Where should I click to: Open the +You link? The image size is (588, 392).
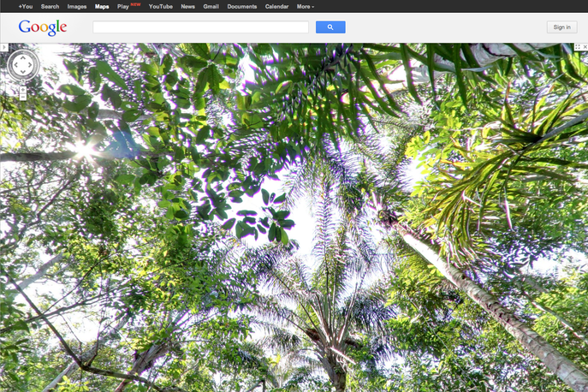coord(25,6)
